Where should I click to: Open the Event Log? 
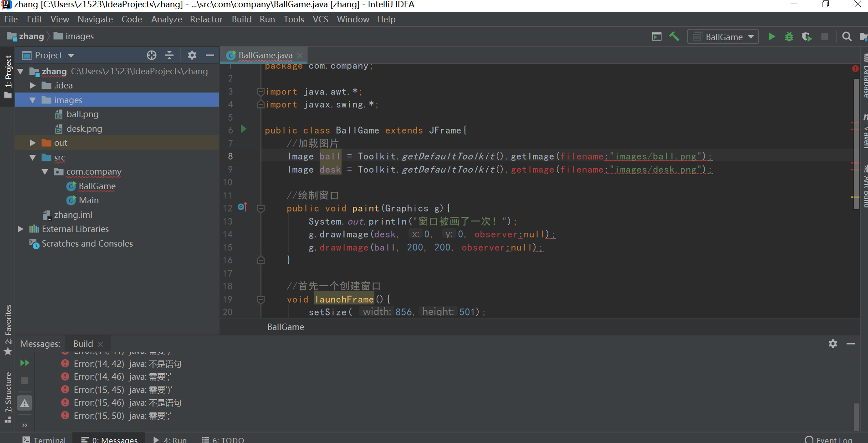tap(829, 439)
